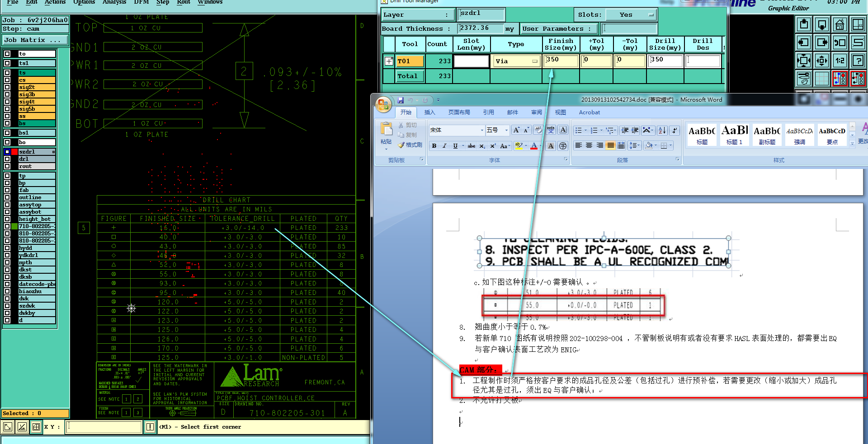
Task: Expand the Font dialog launcher in Word
Action: point(566,159)
